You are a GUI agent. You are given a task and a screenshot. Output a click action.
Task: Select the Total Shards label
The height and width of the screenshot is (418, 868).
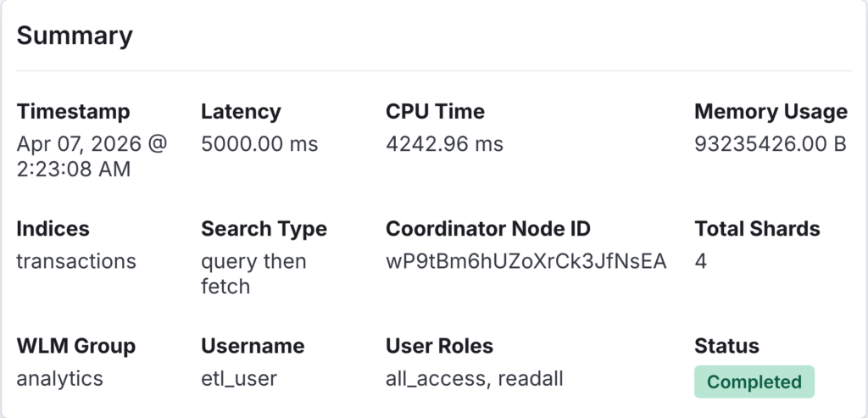[757, 229]
